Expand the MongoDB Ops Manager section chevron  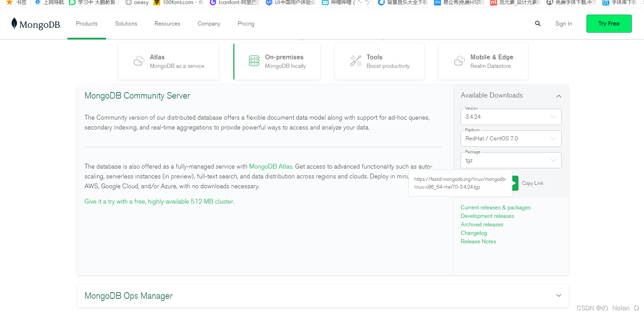[x=559, y=296]
